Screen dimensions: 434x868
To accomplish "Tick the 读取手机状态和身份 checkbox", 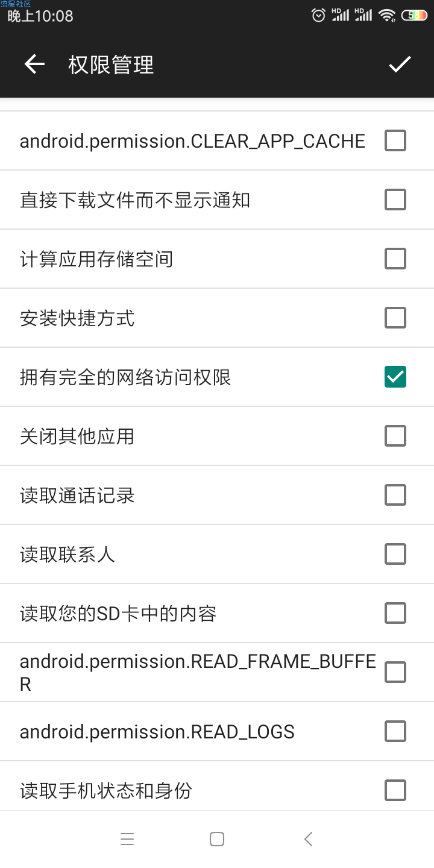I will (x=395, y=791).
